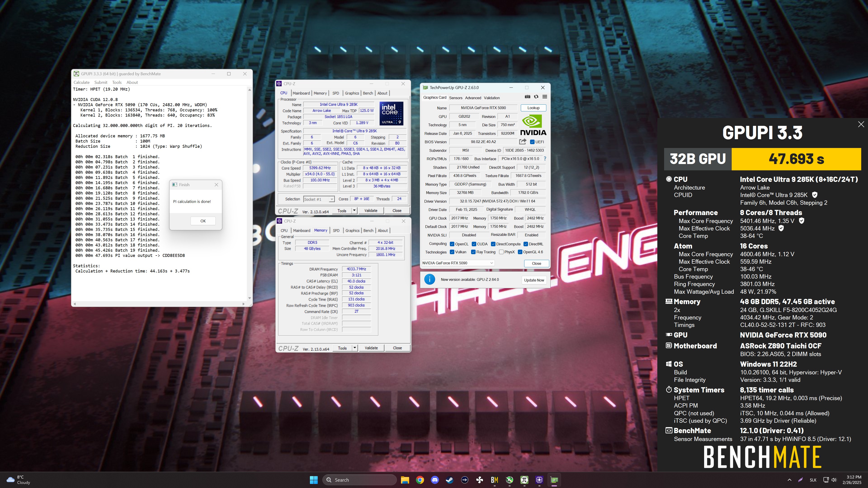Screen dimensions: 868x488
Task: Click the Close button in GPU-Z
Action: pos(536,263)
